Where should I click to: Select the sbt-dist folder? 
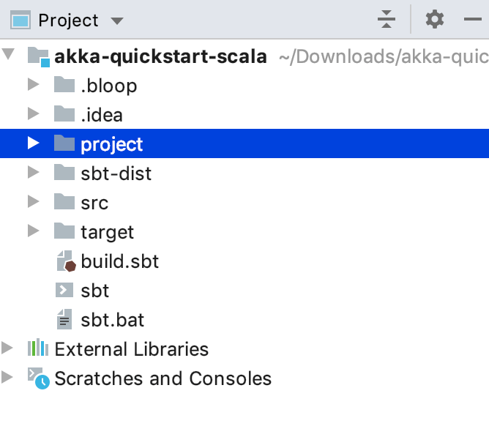point(116,173)
